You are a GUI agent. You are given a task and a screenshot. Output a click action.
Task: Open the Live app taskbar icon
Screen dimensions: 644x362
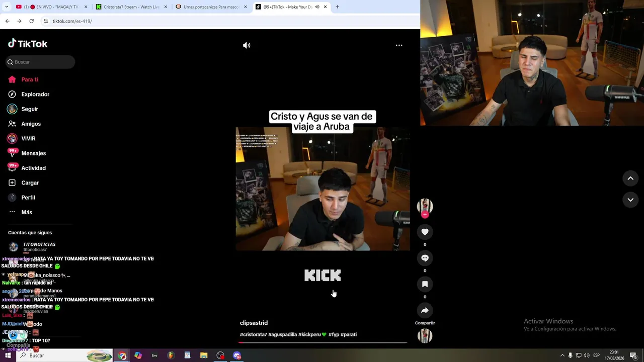tap(154, 355)
